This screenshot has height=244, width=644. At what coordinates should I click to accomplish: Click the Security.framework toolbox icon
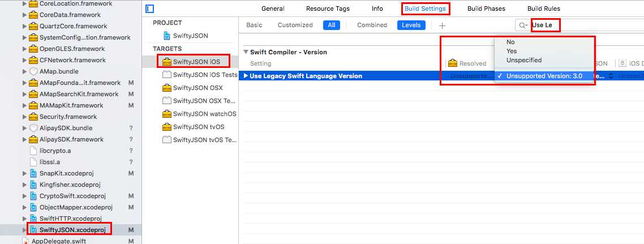tap(34, 117)
